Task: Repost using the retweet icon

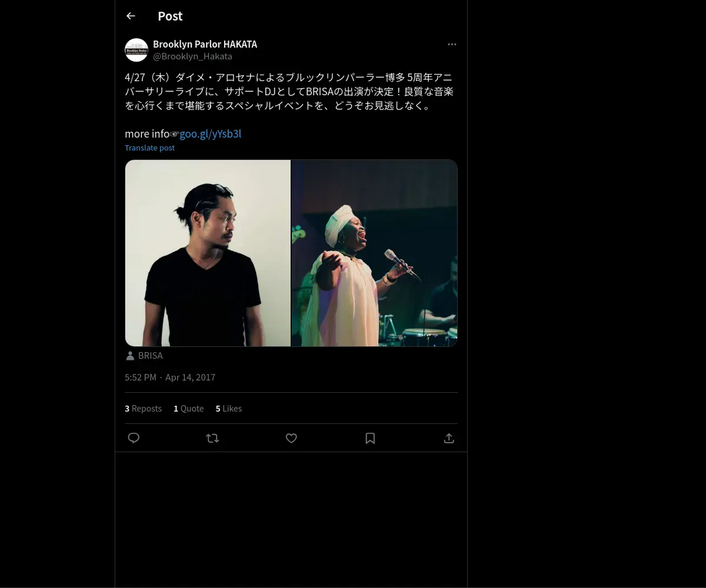Action: point(212,438)
